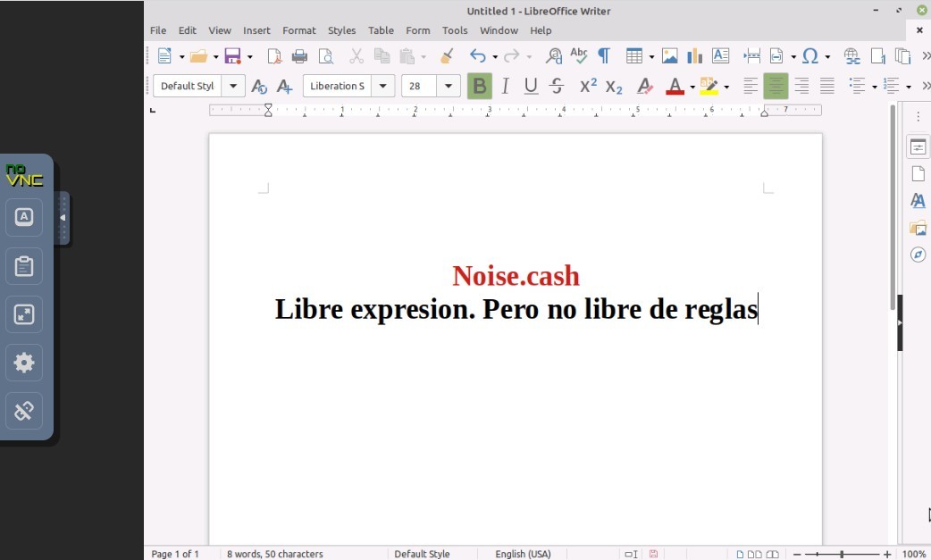931x560 pixels.
Task: Click the Insert Endnote icon
Action: pos(903,56)
